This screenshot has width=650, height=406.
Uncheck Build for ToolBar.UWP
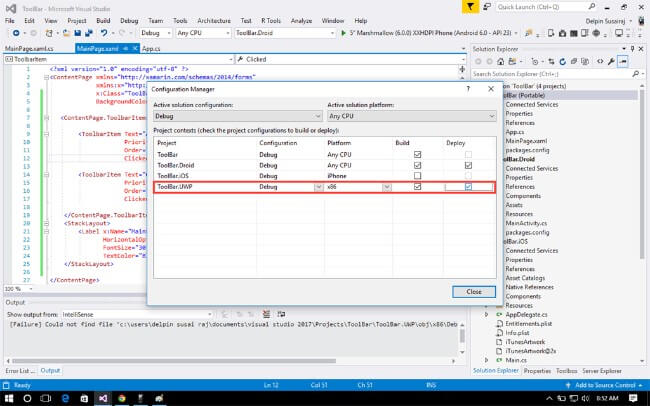[x=417, y=187]
